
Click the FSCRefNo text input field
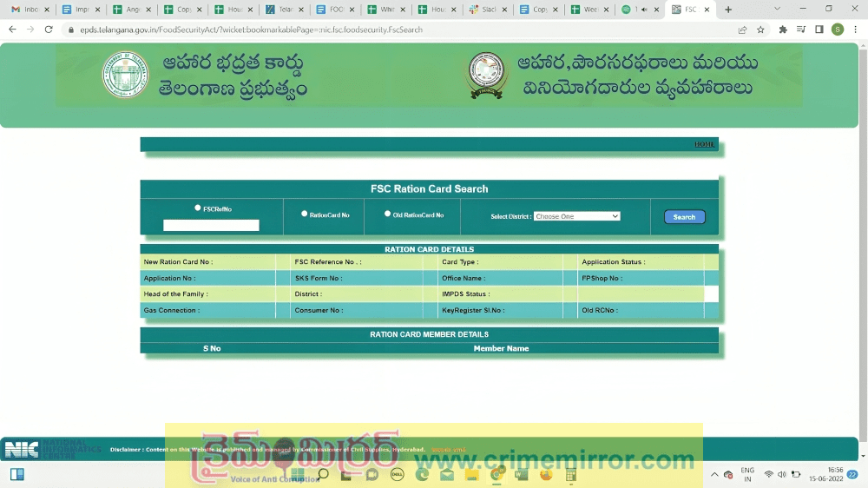pyautogui.click(x=211, y=225)
